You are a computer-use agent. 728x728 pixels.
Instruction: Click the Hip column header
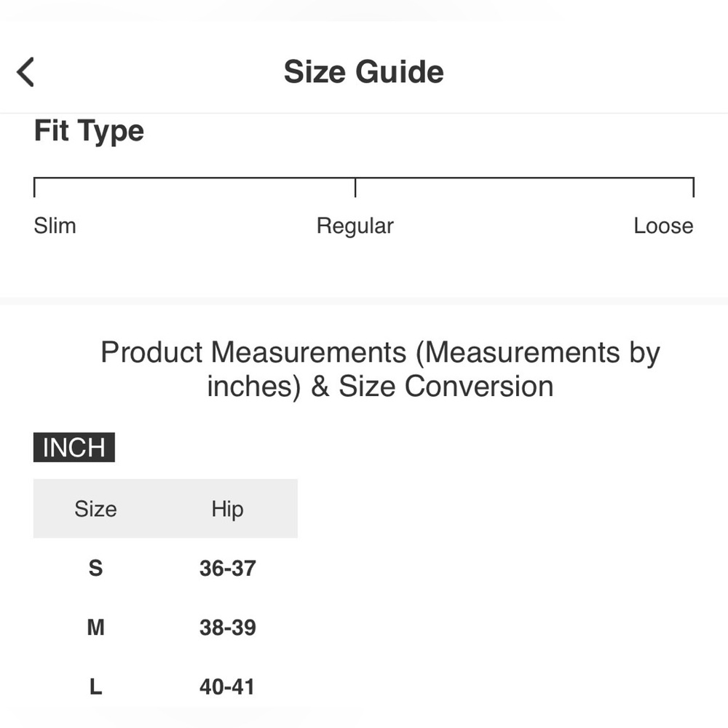pyautogui.click(x=227, y=510)
